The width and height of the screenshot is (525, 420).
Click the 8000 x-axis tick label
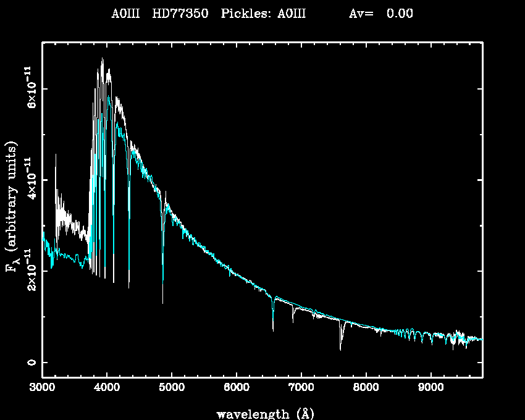(366, 388)
